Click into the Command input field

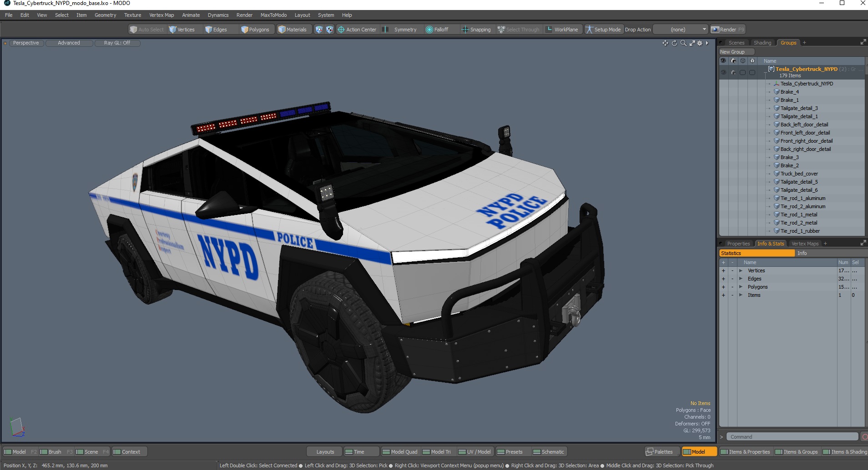tap(792, 437)
